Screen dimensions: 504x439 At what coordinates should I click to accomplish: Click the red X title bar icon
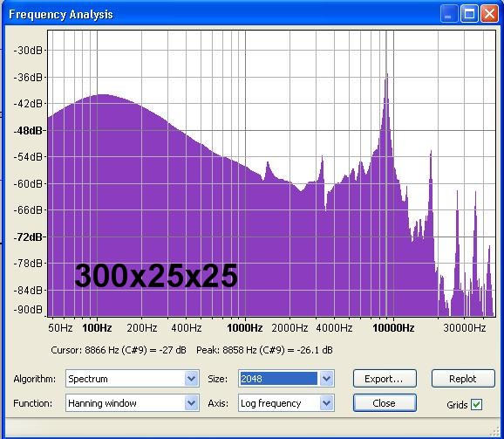click(x=489, y=14)
